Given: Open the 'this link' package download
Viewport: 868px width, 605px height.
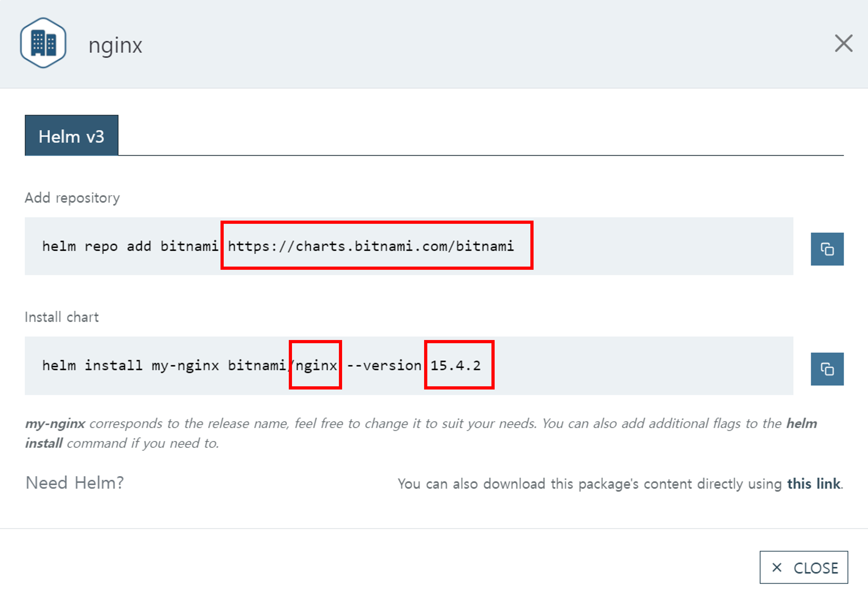Looking at the screenshot, I should (x=813, y=484).
